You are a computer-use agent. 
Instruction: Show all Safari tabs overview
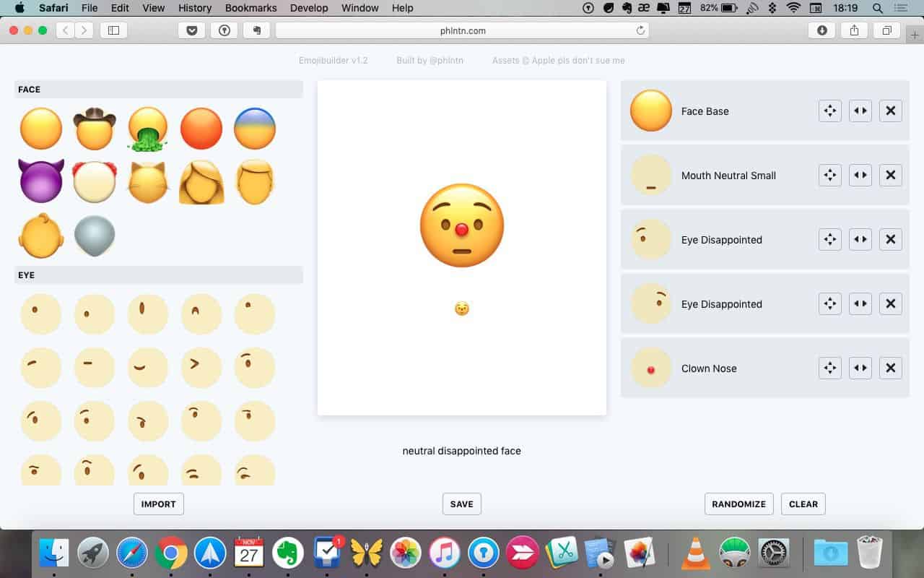[x=886, y=30]
